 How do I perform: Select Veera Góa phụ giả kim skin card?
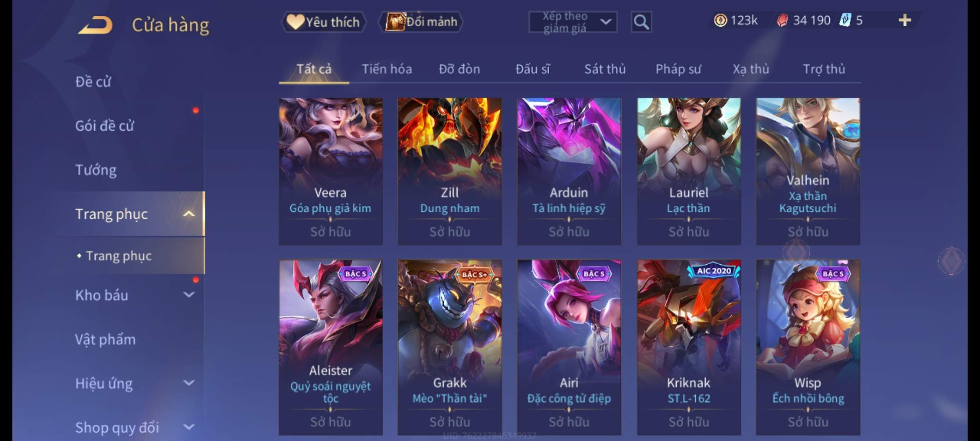point(330,171)
